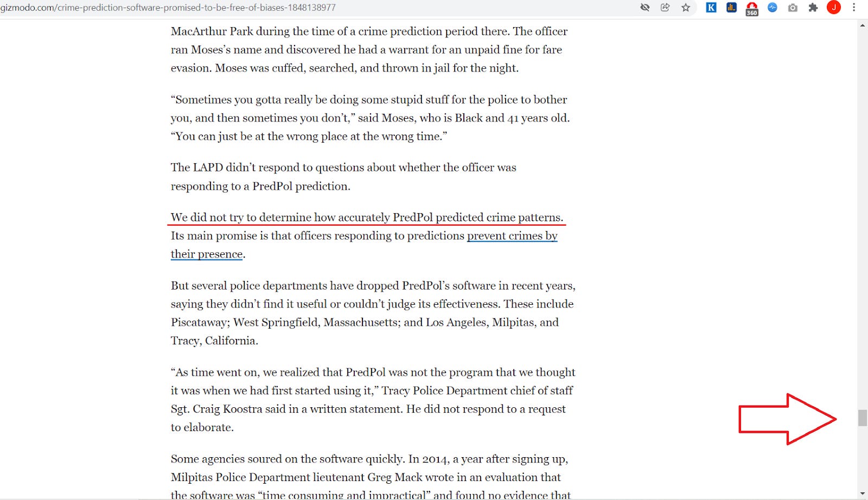The image size is (868, 500).
Task: Click the crossed-out eye icon in address bar
Action: 644,8
